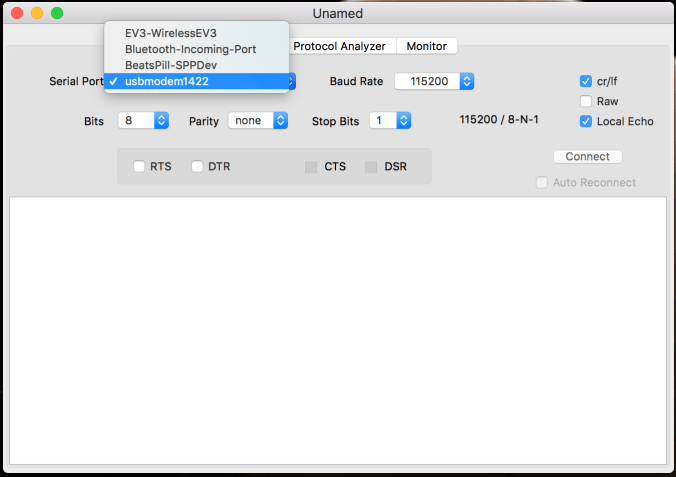Toggle the DTR checkbox
Screen dimensions: 676x477
[197, 167]
